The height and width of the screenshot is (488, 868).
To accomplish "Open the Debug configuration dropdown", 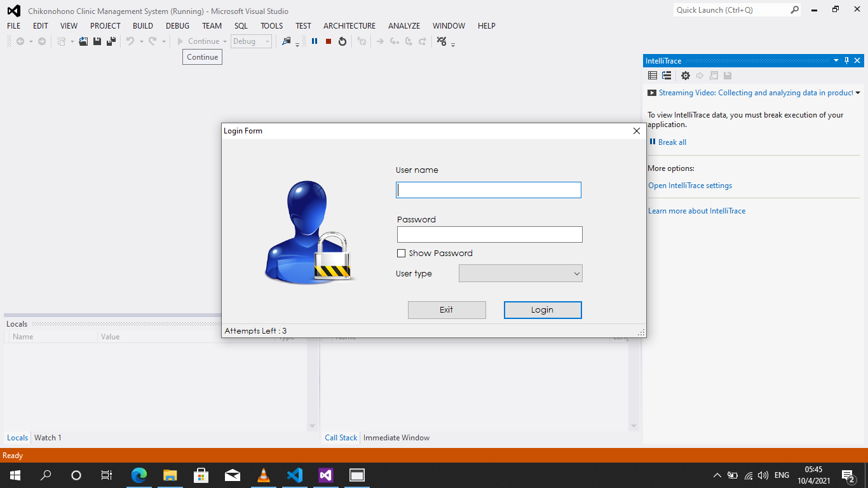I will [251, 41].
